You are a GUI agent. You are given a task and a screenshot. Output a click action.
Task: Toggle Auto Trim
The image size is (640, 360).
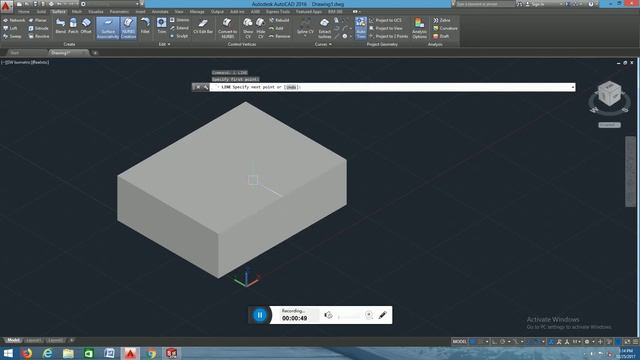click(x=361, y=28)
